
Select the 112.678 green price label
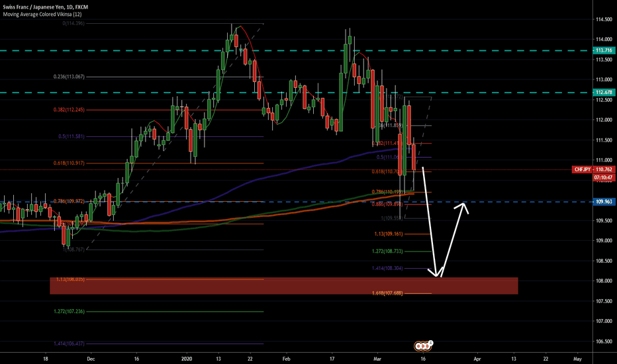pos(604,93)
